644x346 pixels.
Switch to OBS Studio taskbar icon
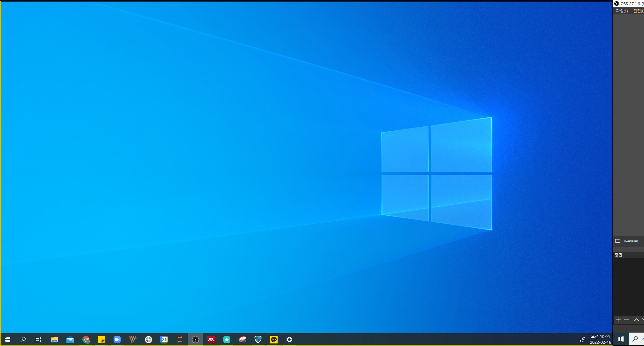pyautogui.click(x=195, y=340)
